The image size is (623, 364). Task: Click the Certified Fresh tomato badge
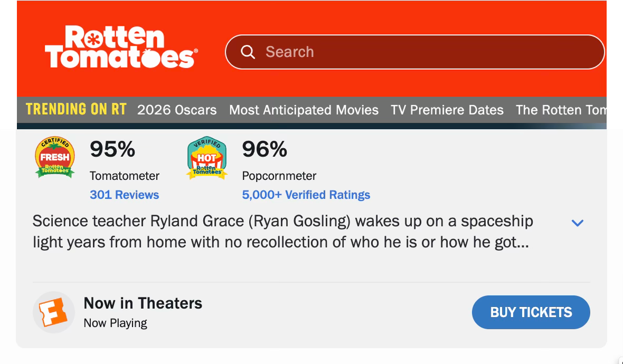55,157
